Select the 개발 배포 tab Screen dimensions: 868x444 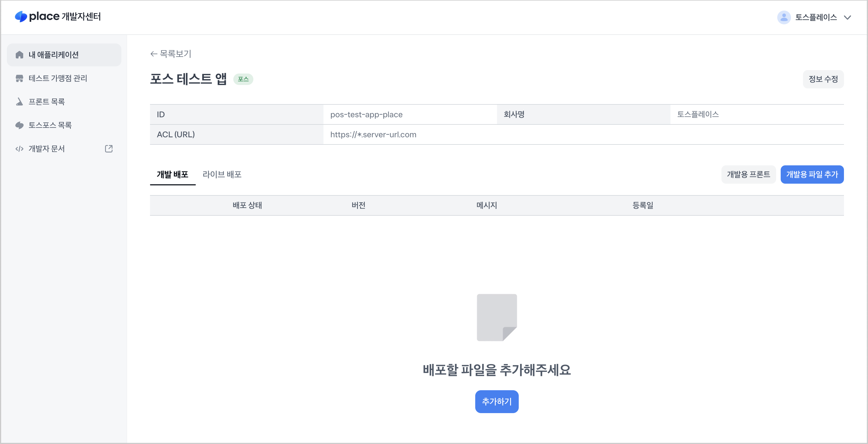pyautogui.click(x=173, y=175)
